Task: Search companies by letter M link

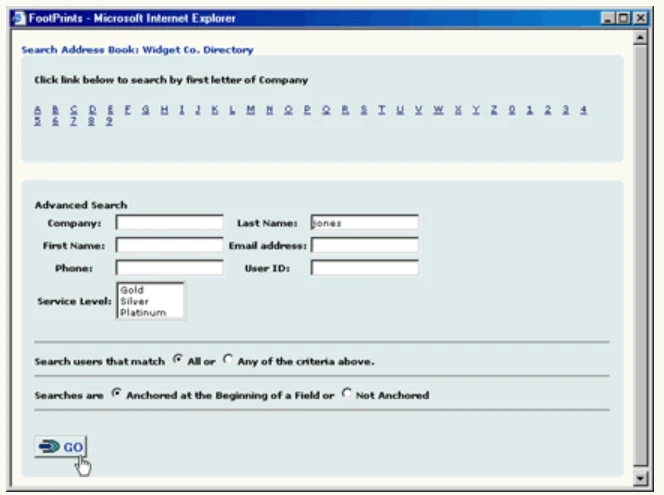Action: tap(251, 110)
